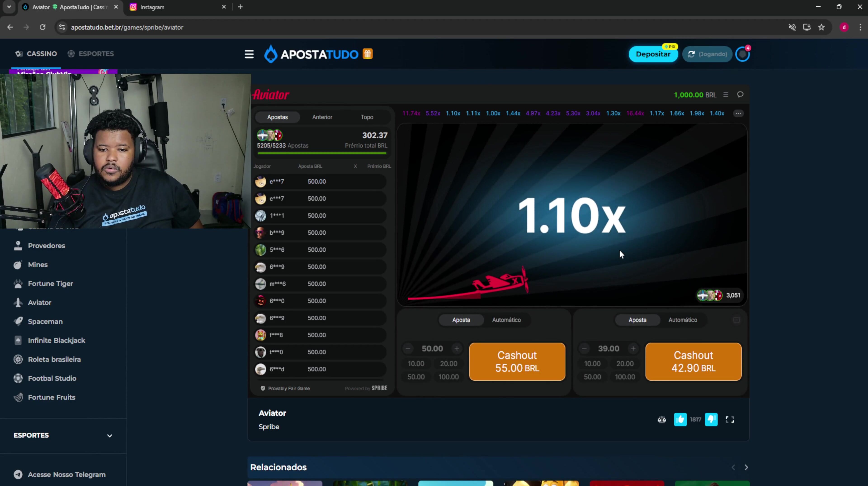Viewport: 868px width, 486px height.
Task: Open the browser tab search dropdown
Action: click(9, 7)
